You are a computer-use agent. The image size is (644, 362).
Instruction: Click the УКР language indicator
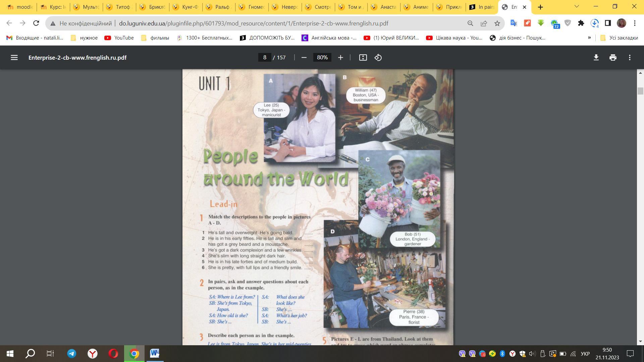(585, 354)
